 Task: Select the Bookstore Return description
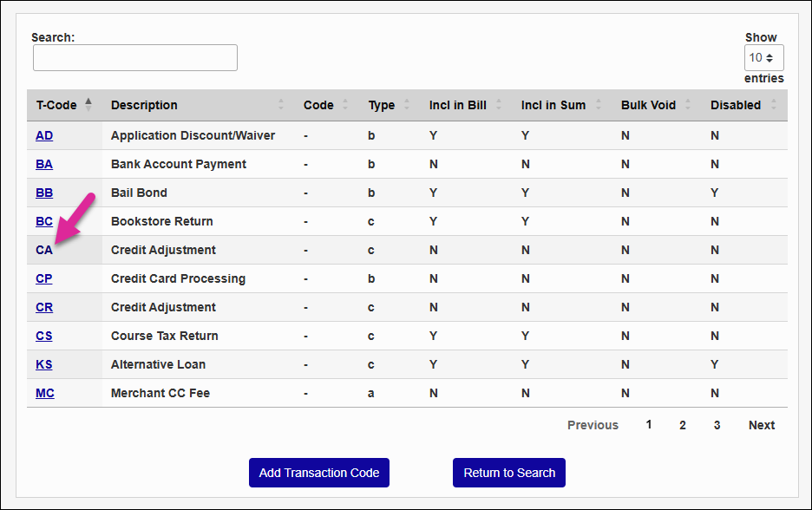[x=161, y=221]
